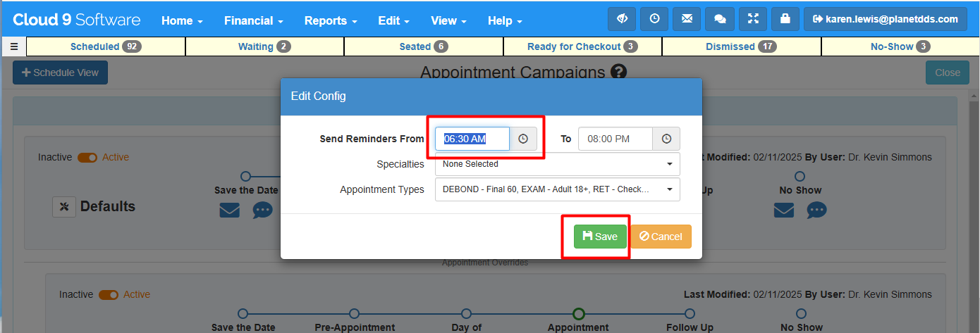Viewport: 980px width, 333px height.
Task: Click the green Save button
Action: [x=600, y=237]
